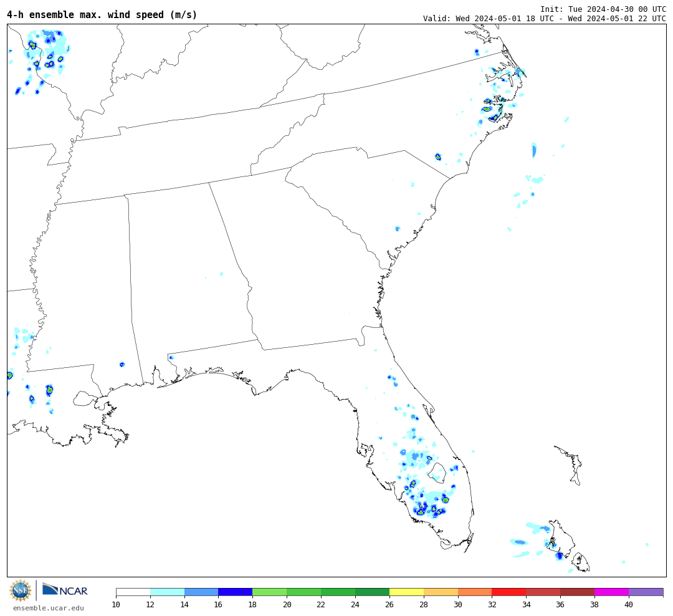Pick the muted red 34-36 colorbar segment
The width and height of the screenshot is (673, 616).
coord(543,592)
